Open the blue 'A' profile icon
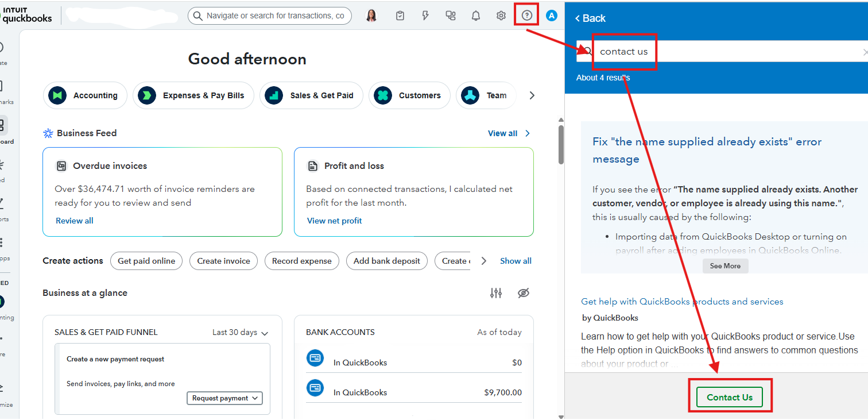The width and height of the screenshot is (868, 420). point(552,16)
